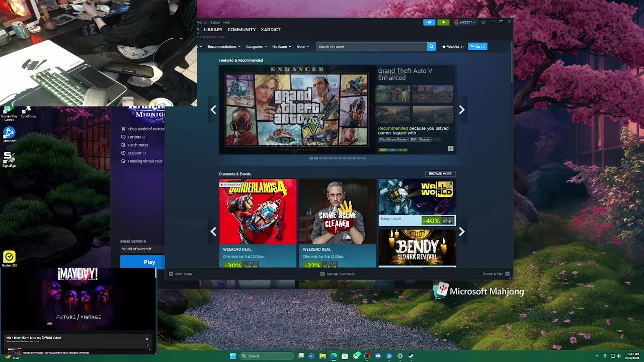Open Support link in Battle.net

pos(134,153)
